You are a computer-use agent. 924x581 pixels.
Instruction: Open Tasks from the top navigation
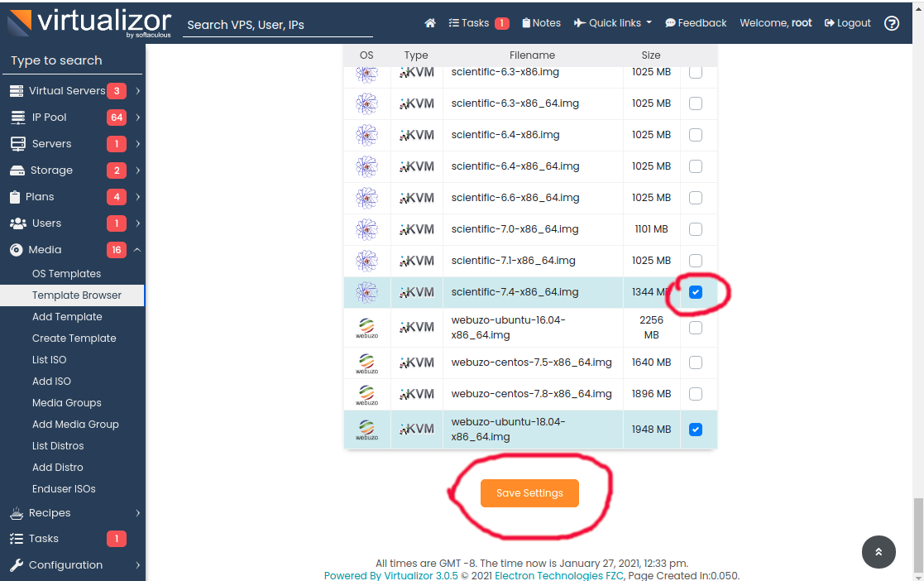click(x=472, y=22)
